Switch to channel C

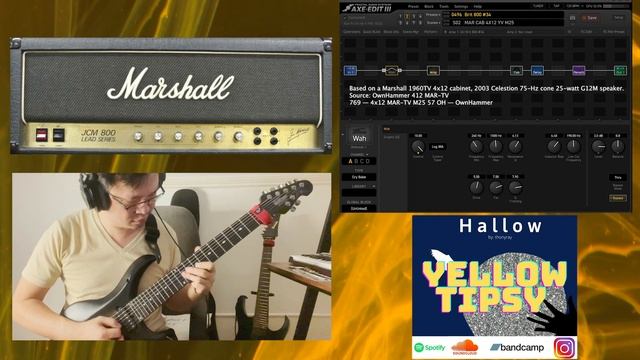pyautogui.click(x=362, y=161)
